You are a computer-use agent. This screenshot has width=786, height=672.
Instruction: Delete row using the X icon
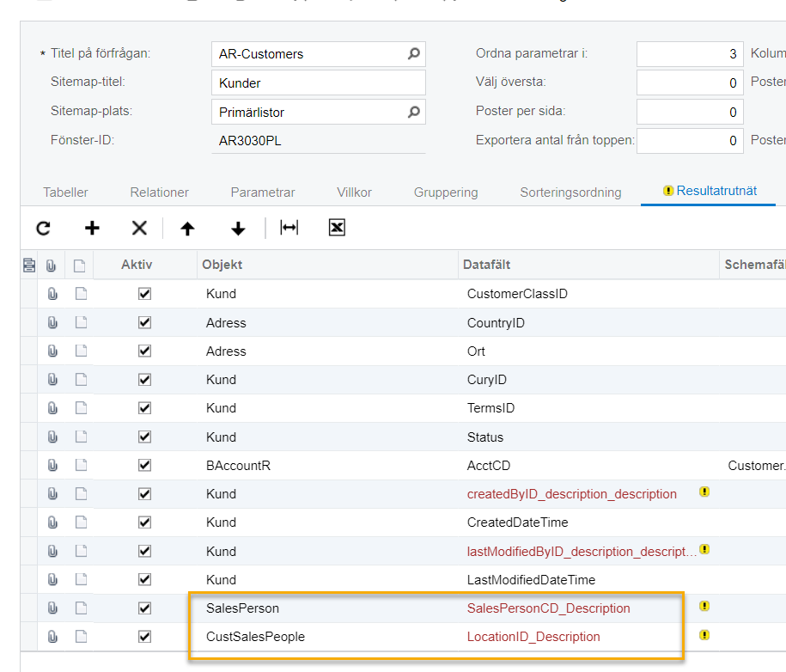[139, 228]
